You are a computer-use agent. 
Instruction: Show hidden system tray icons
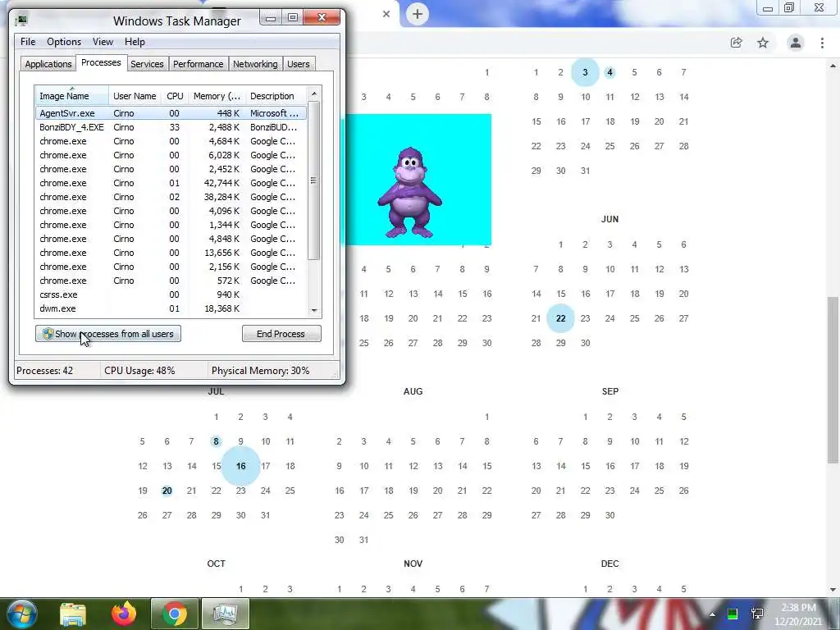(712, 614)
